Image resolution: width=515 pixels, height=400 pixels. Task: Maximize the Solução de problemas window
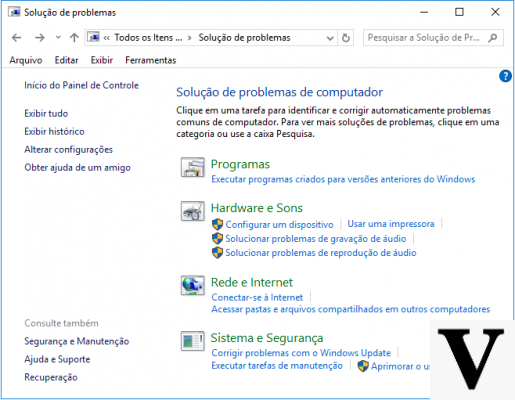tap(459, 12)
